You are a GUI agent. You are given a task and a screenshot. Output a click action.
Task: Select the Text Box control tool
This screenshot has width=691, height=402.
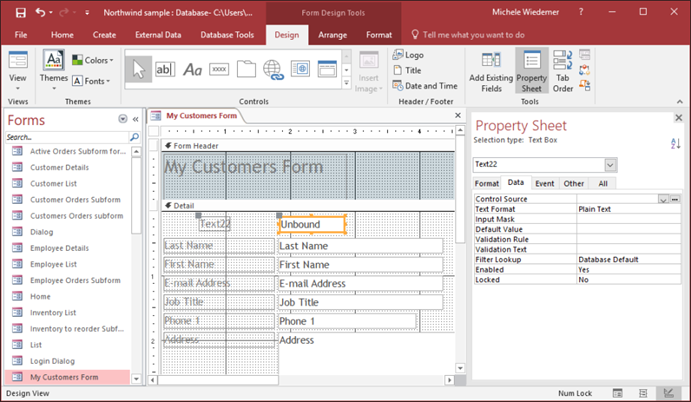165,69
